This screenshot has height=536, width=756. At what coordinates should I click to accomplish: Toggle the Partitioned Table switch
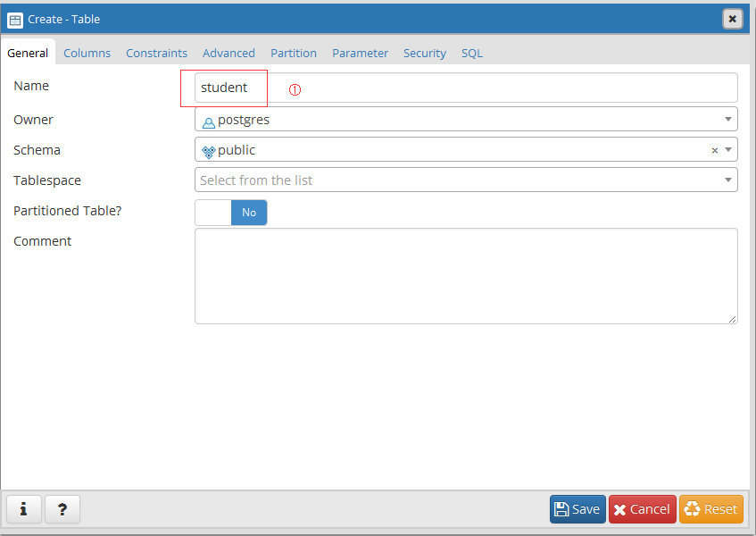231,213
